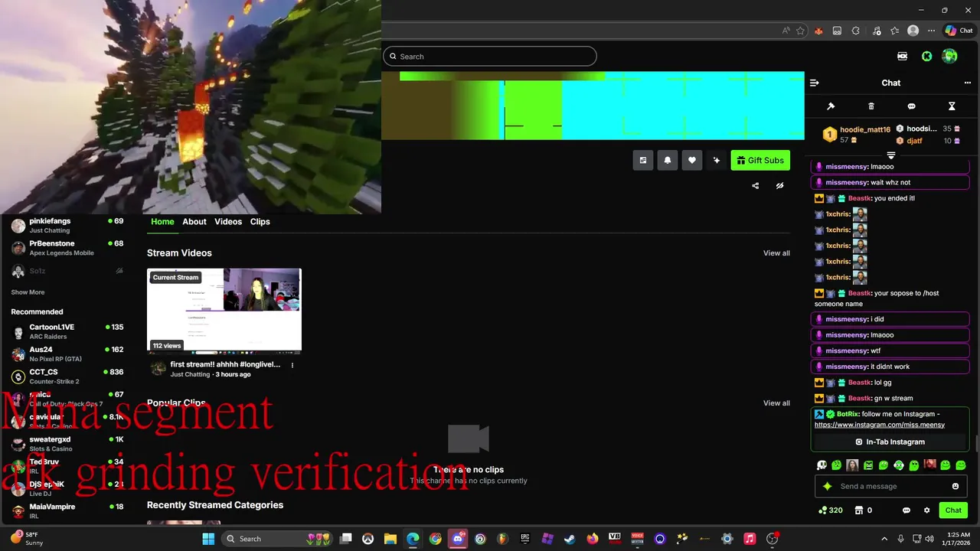Click the green Kick K icon in header
Viewport: 980px width, 551px height.
click(926, 56)
